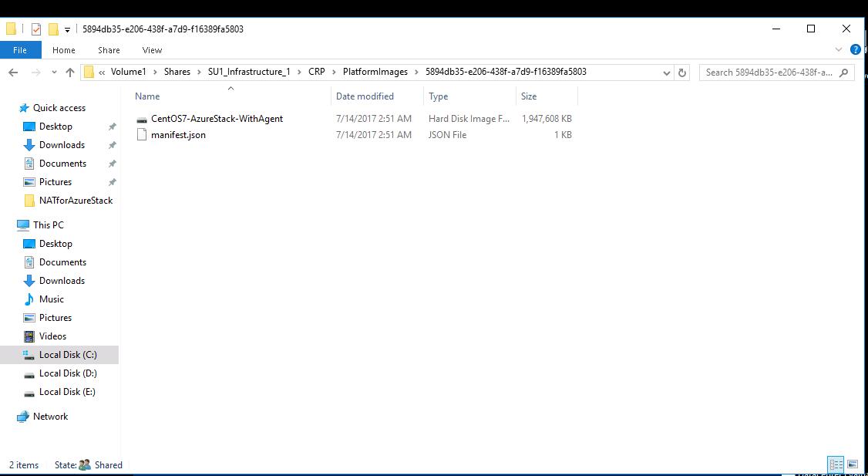Click the address bar folder icon
Image resolution: width=868 pixels, height=476 pixels.
tap(89, 72)
